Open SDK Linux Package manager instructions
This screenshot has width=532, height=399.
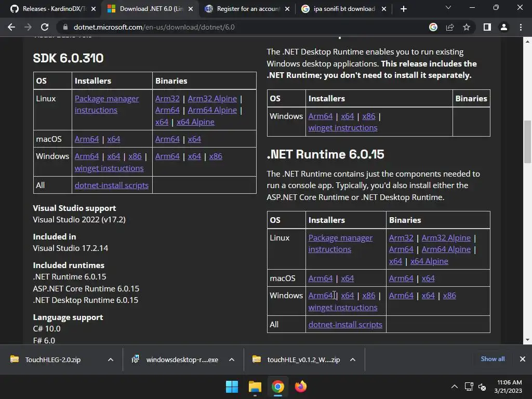(107, 104)
